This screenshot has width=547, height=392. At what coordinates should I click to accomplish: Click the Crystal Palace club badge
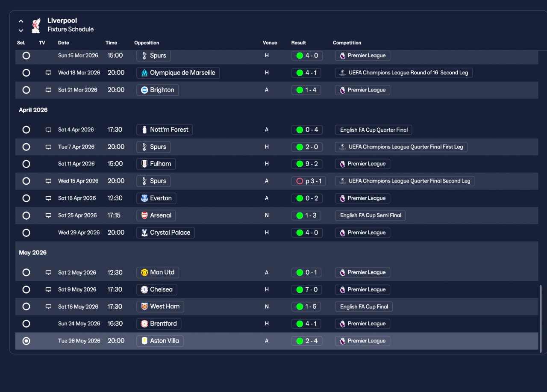tap(144, 233)
